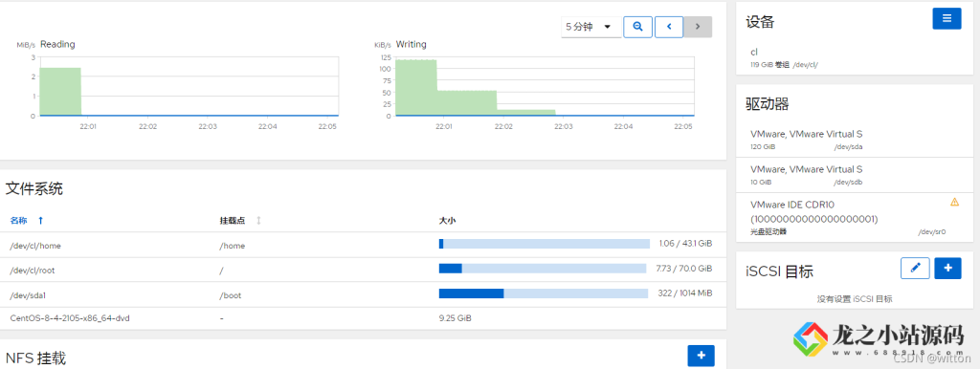
Task: Open the /dev/cl/home filesystem row
Action: (x=363, y=245)
